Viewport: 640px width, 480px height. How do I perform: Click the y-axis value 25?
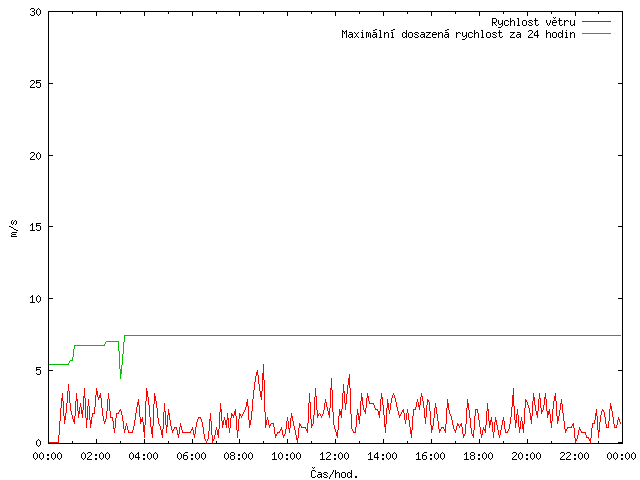36,84
